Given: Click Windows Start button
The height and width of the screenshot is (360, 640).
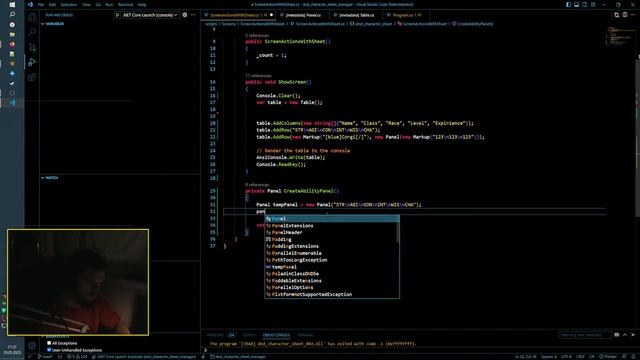Looking at the screenshot, I should tap(12, 4).
